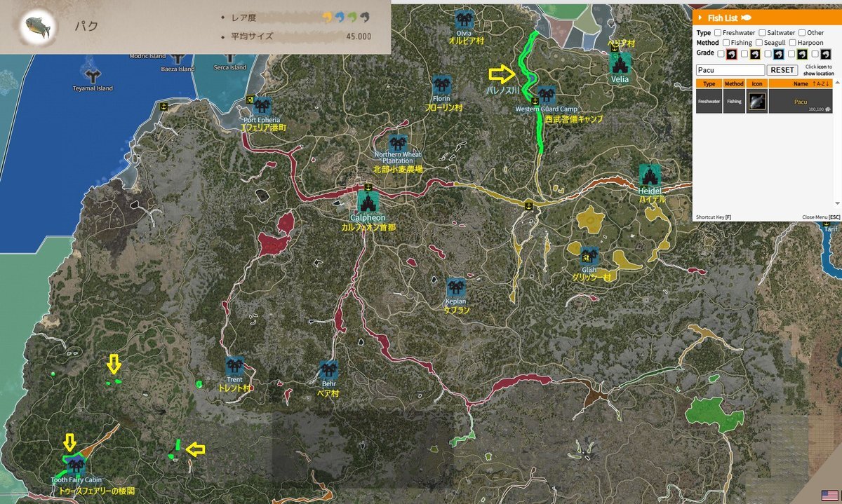
Task: Click the Icon column header
Action: point(756,83)
